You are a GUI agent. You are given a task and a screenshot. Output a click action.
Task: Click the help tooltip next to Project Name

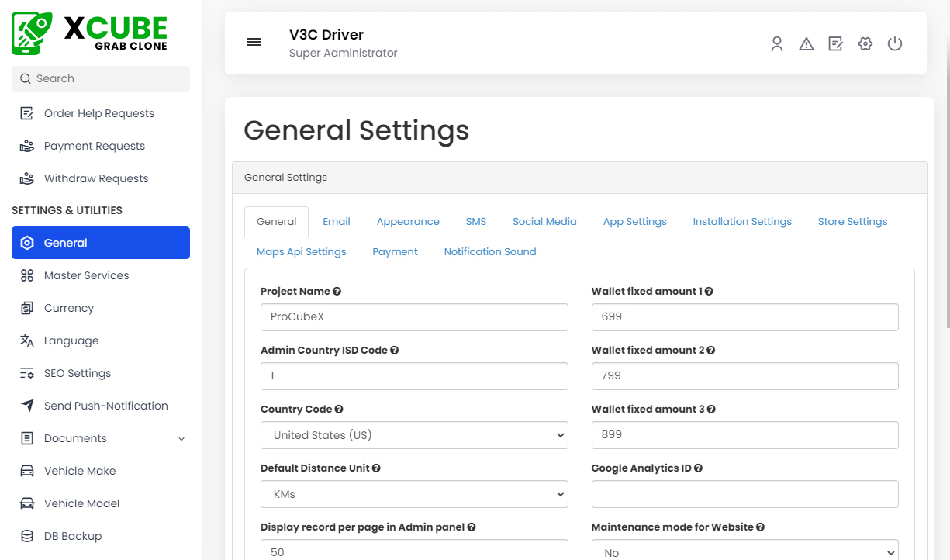337,291
